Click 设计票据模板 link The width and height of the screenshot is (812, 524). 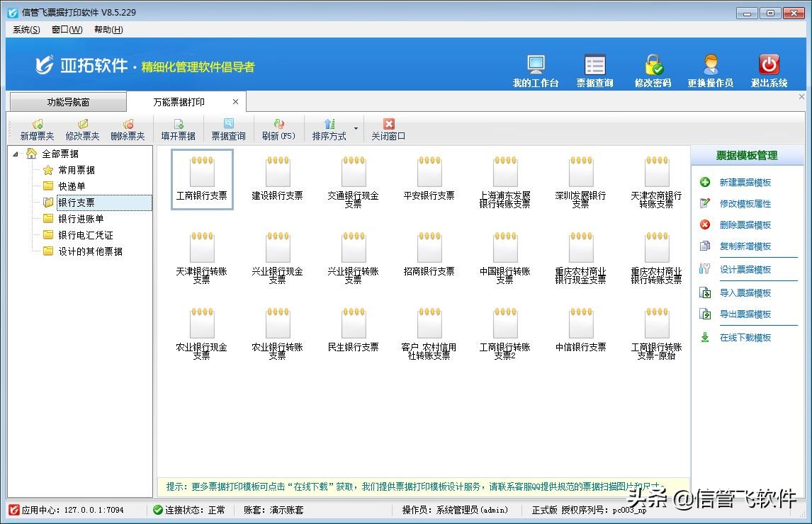click(x=745, y=269)
